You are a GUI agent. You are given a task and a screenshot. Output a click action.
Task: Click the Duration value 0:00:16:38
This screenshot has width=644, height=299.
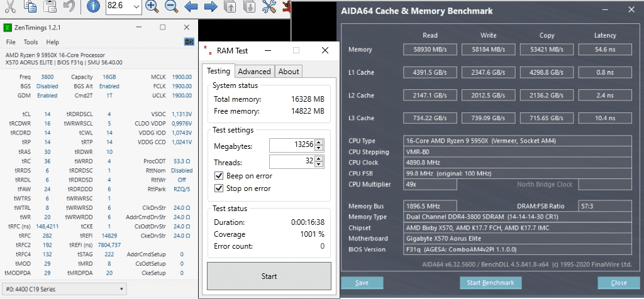[308, 222]
